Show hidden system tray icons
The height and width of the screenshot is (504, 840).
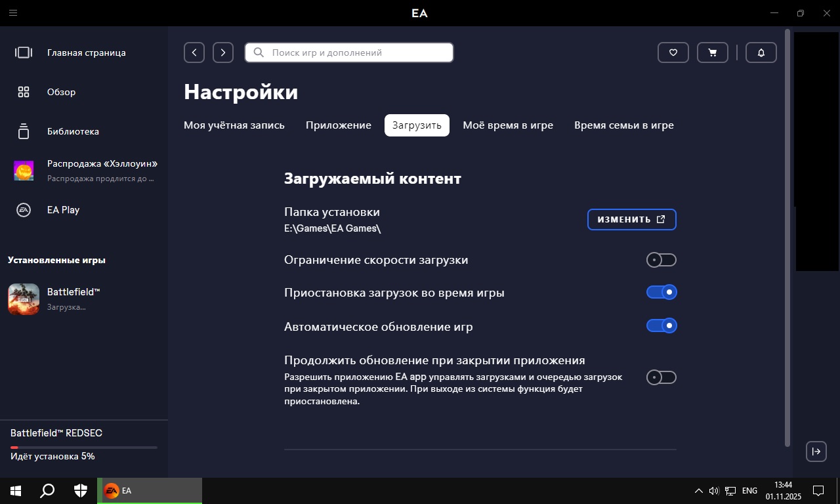pos(698,491)
